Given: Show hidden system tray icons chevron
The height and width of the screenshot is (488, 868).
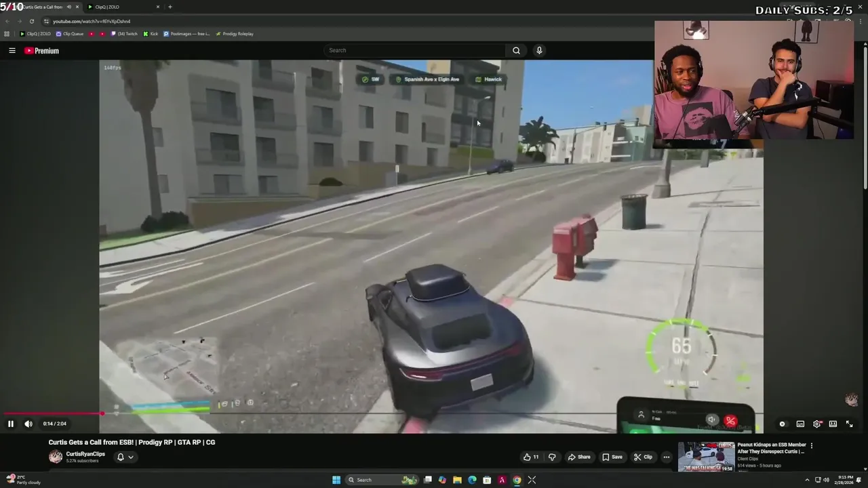Looking at the screenshot, I should pyautogui.click(x=807, y=480).
